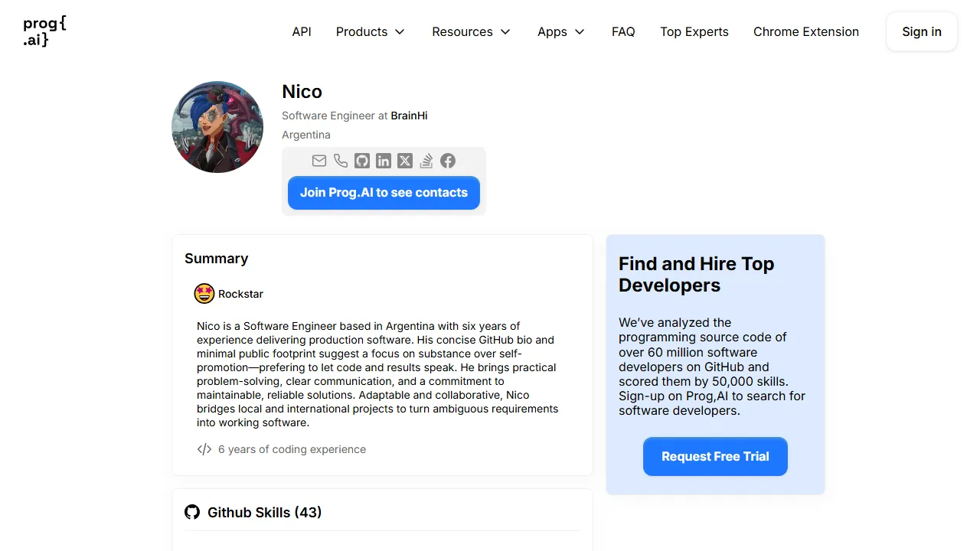This screenshot has height=551, width=980.
Task: Click the code brackets experience icon
Action: [204, 449]
